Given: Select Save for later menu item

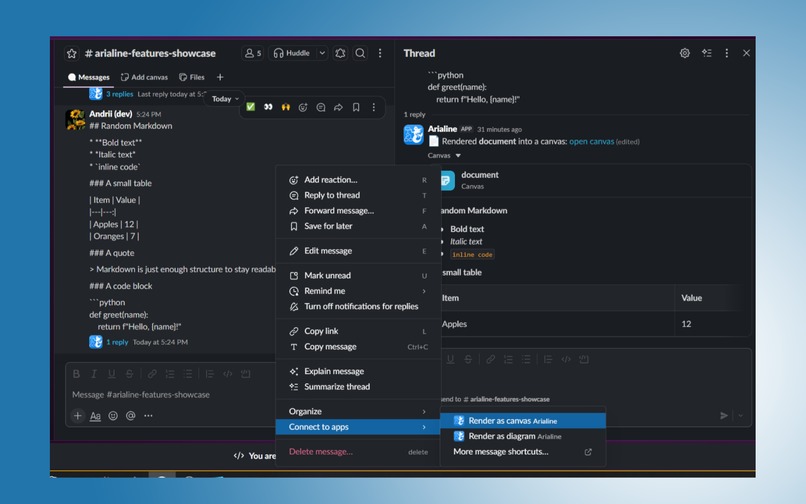Looking at the screenshot, I should click(x=358, y=226).
